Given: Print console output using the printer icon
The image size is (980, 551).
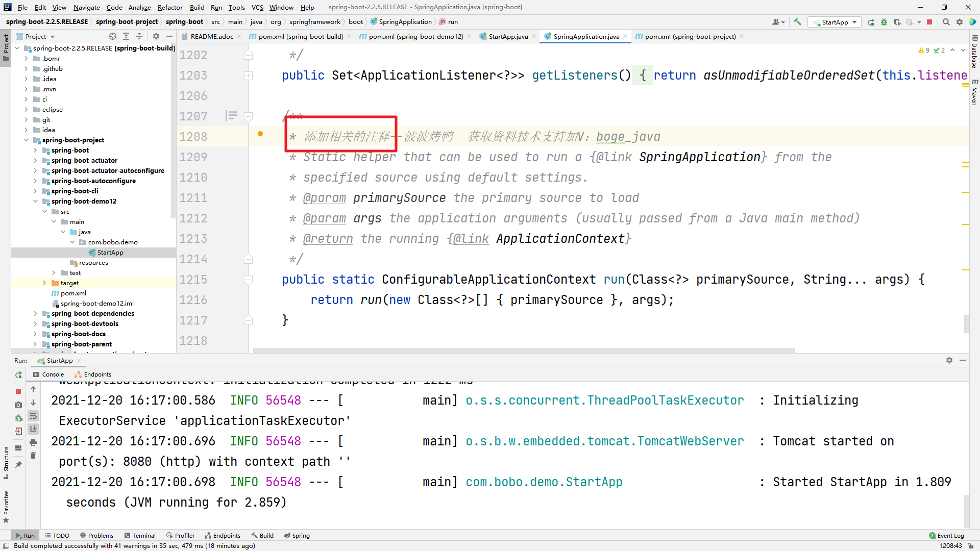Looking at the screenshot, I should click(33, 442).
